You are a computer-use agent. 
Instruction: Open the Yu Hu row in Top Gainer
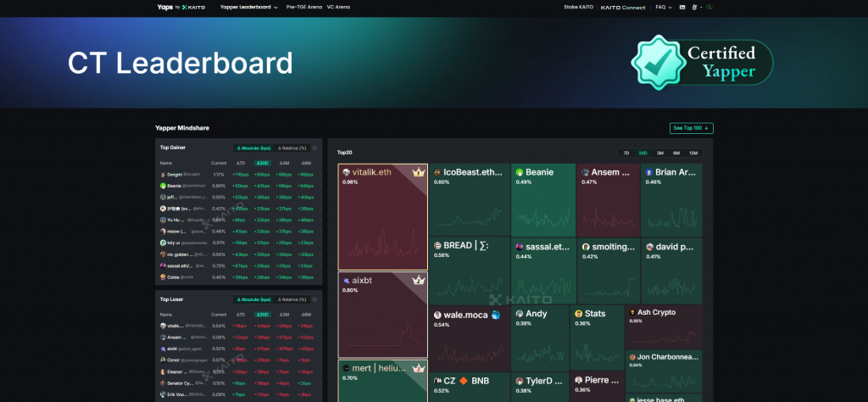tap(238, 220)
